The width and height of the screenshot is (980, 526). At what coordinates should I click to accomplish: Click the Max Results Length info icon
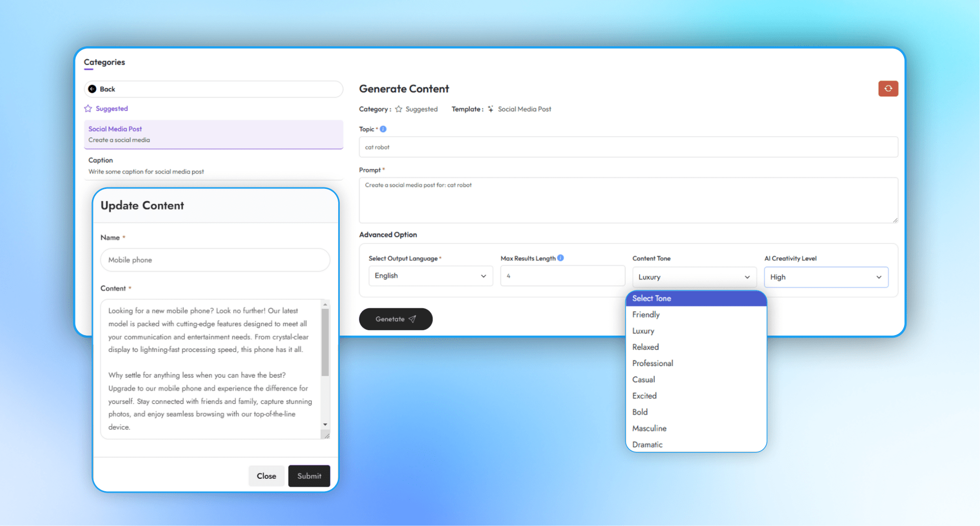[x=560, y=258]
